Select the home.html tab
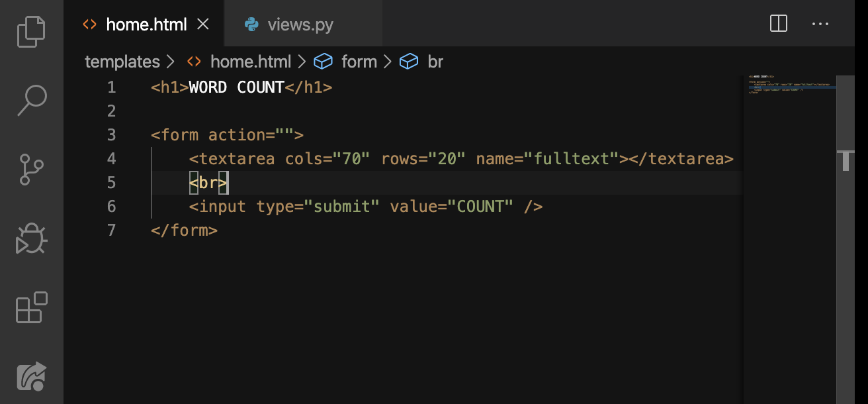This screenshot has height=404, width=868. pos(145,25)
